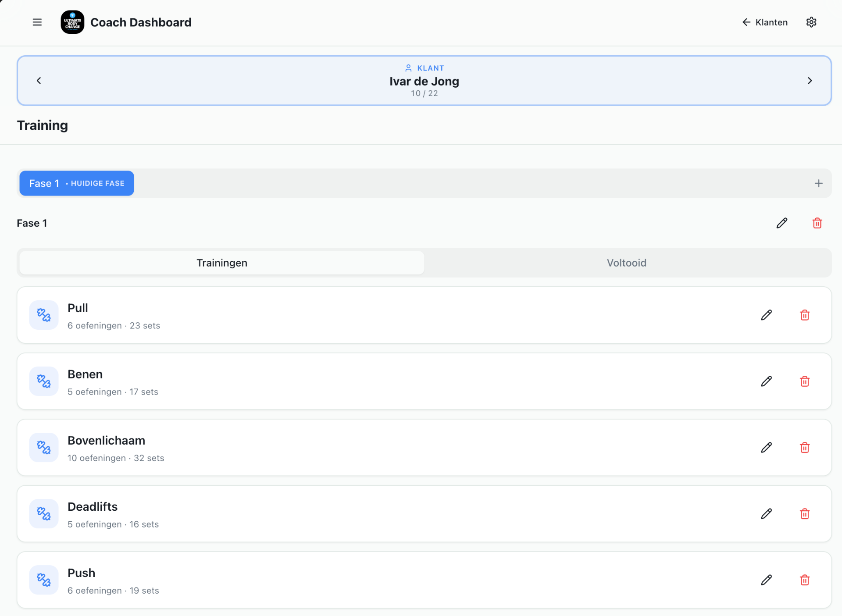This screenshot has width=842, height=616.
Task: Click the Coach Dashboard title
Action: [141, 22]
